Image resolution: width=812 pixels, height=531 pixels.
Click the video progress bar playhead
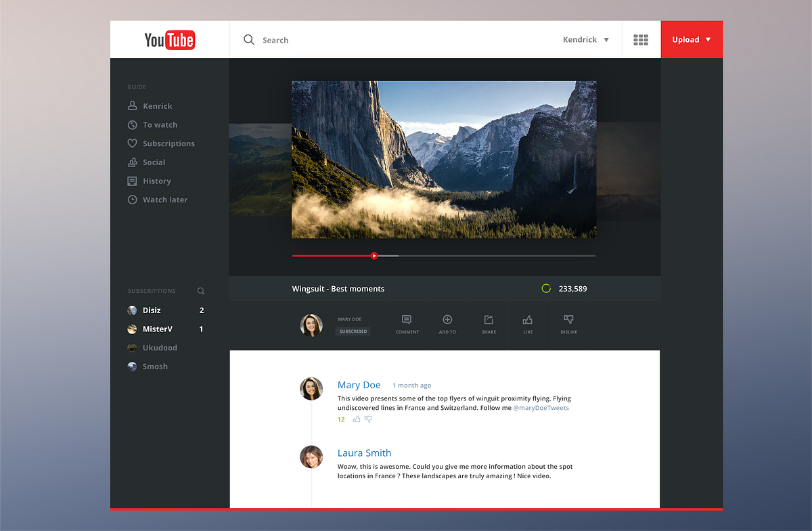[374, 256]
